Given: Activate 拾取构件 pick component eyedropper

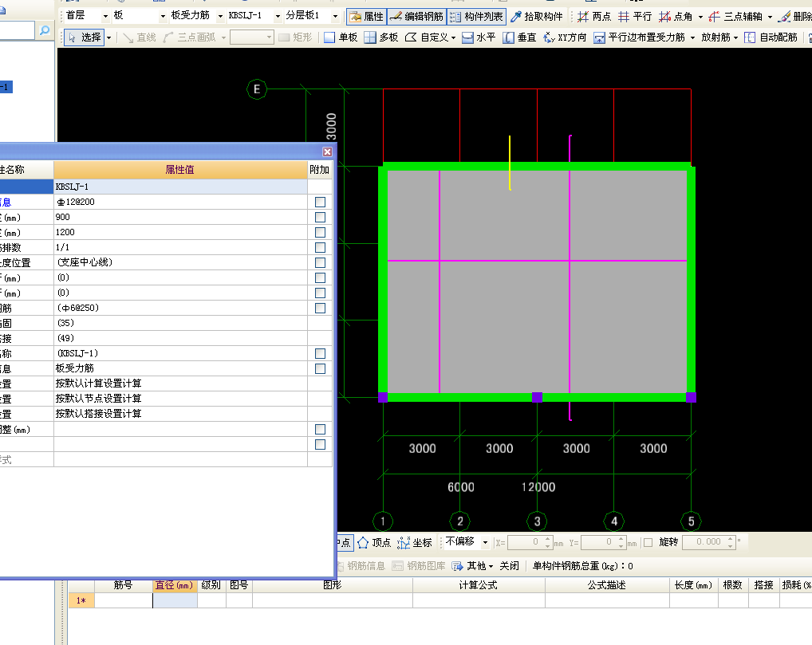Looking at the screenshot, I should click(537, 17).
